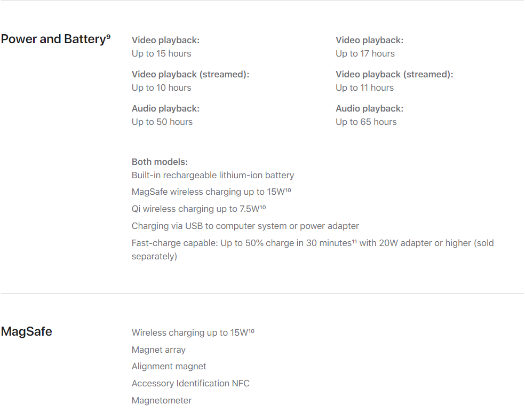Click the 'Alignment magnet' entry
This screenshot has height=420, width=525.
[x=169, y=367]
